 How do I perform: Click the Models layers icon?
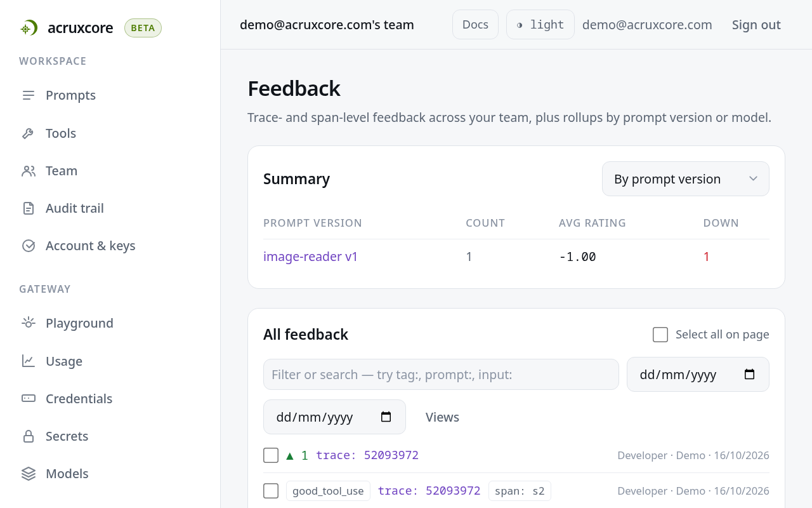click(29, 474)
